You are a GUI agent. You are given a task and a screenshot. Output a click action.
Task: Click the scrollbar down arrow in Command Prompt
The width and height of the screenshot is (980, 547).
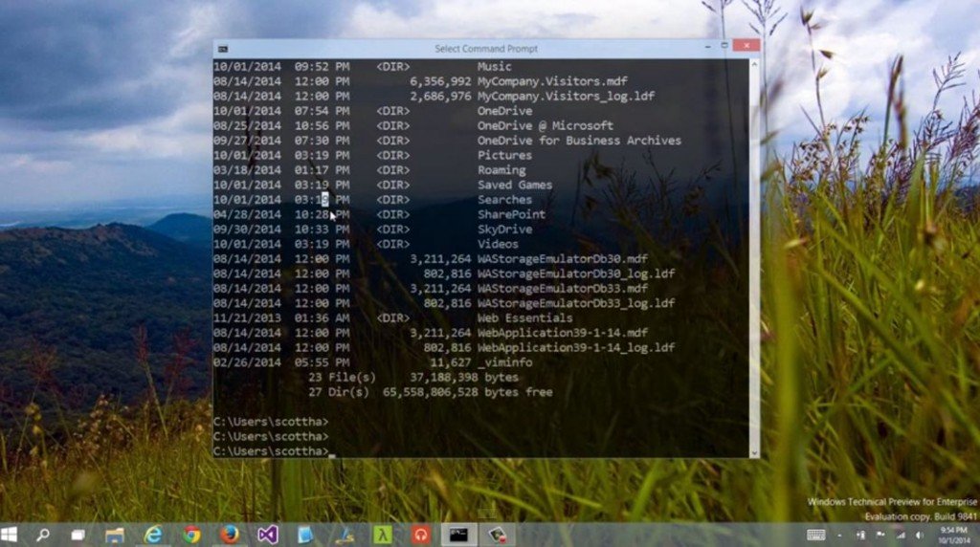[x=754, y=452]
